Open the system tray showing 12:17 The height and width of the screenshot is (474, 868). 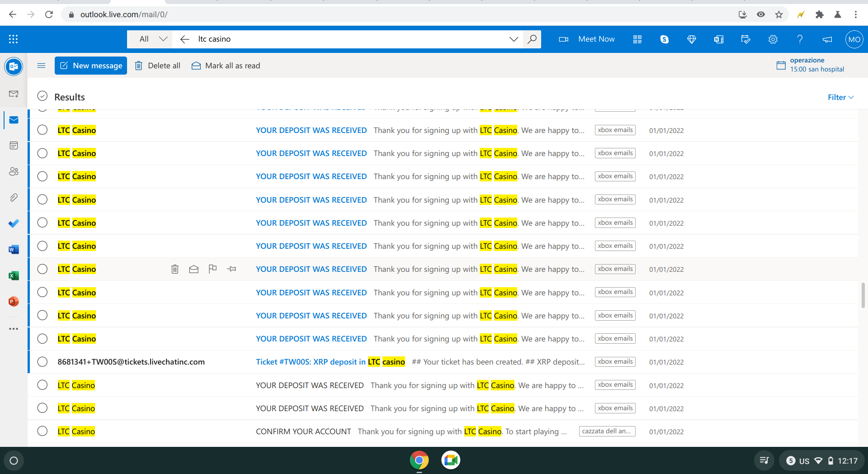click(822, 460)
